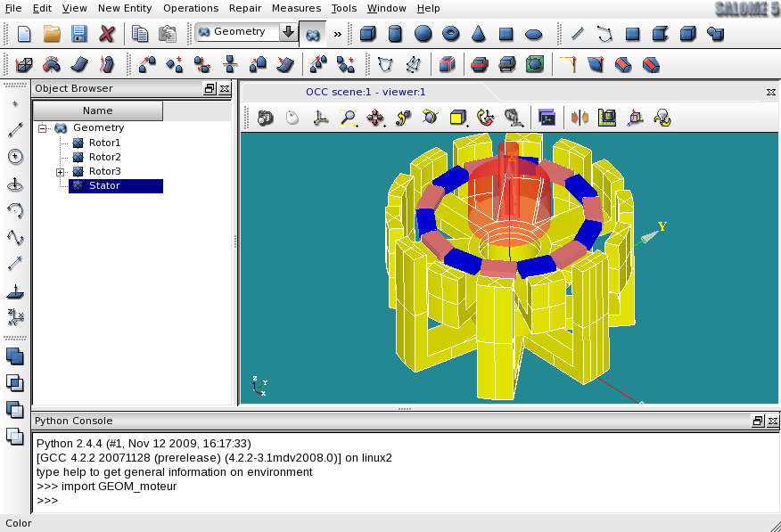
Task: Select Rotor1 in the Object Browser
Action: (104, 143)
